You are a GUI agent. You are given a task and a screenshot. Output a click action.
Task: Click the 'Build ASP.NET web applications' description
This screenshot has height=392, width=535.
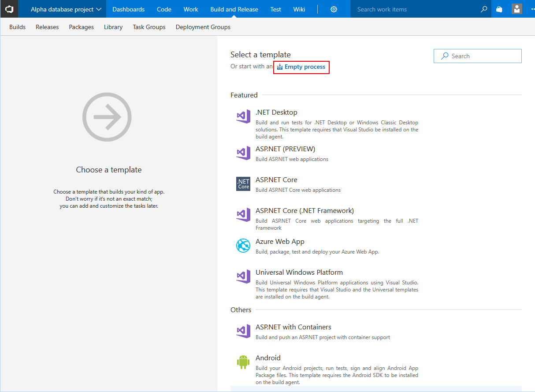tap(292, 159)
